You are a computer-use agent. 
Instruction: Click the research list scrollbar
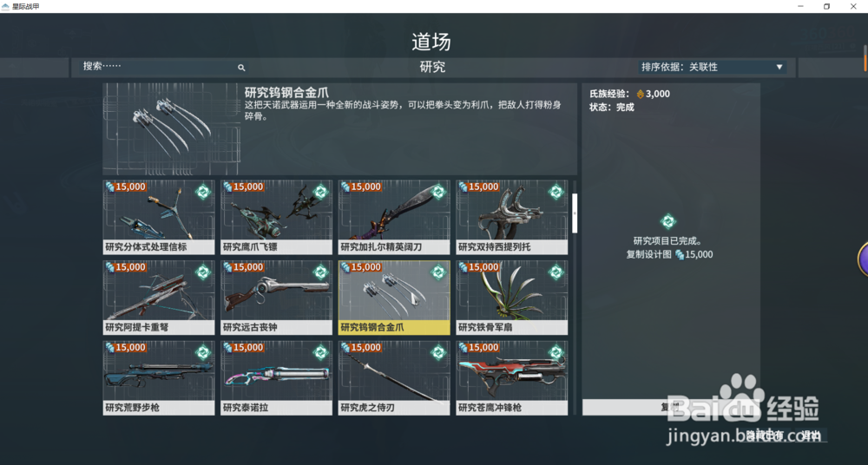(x=575, y=298)
